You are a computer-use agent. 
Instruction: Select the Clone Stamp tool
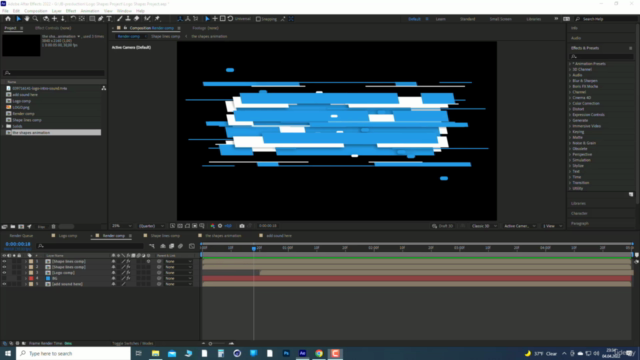(128, 19)
